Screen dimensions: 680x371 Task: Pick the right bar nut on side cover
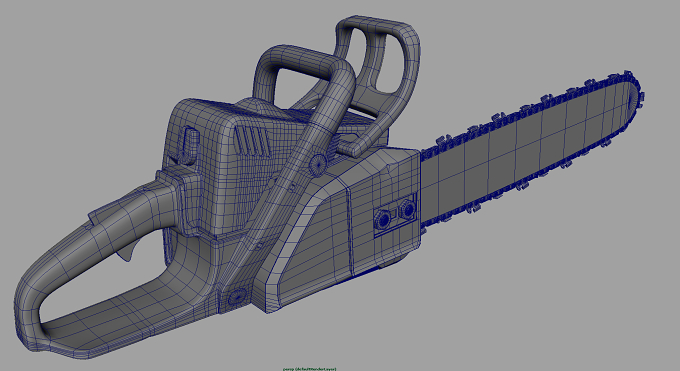click(407, 210)
